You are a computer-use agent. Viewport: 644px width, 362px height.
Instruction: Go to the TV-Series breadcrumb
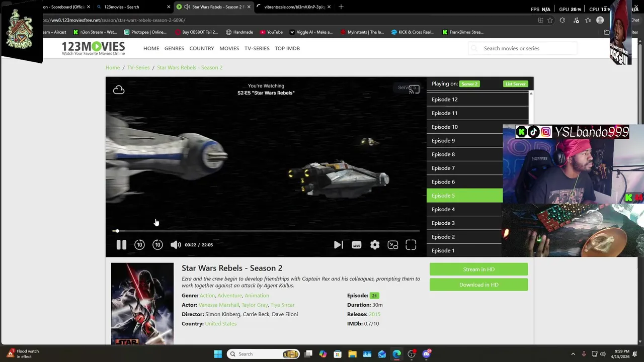coord(138,67)
